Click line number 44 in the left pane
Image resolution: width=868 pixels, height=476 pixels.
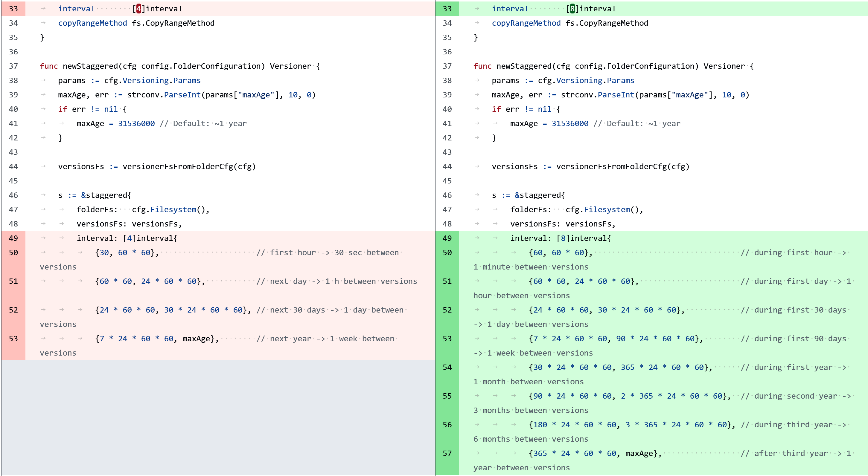click(13, 167)
